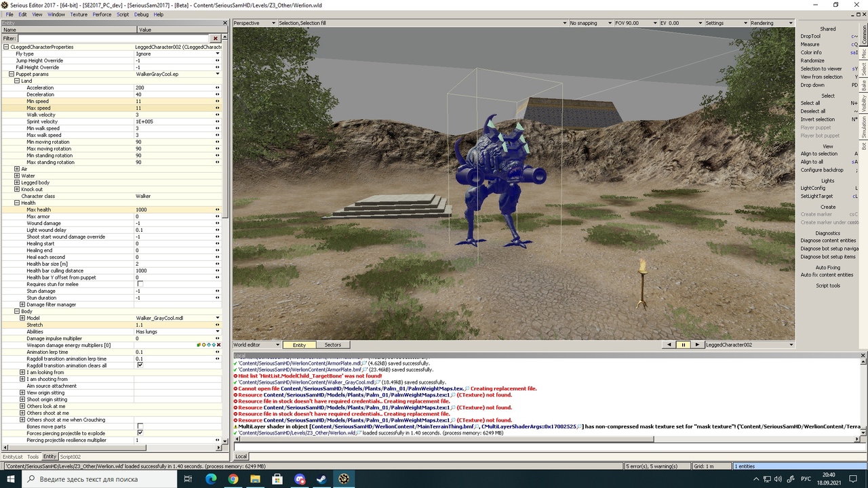Open File Explorer from taskbar
The width and height of the screenshot is (868, 488).
click(x=256, y=479)
